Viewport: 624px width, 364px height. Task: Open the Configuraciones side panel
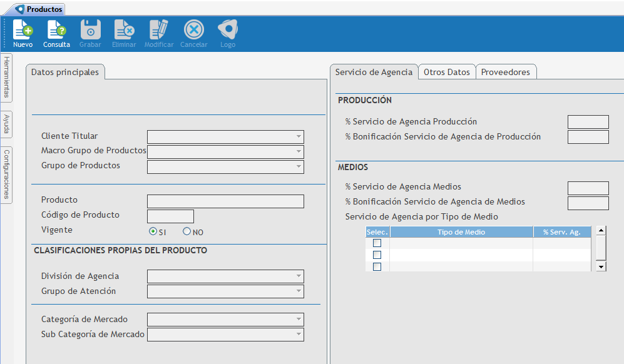pos(6,174)
